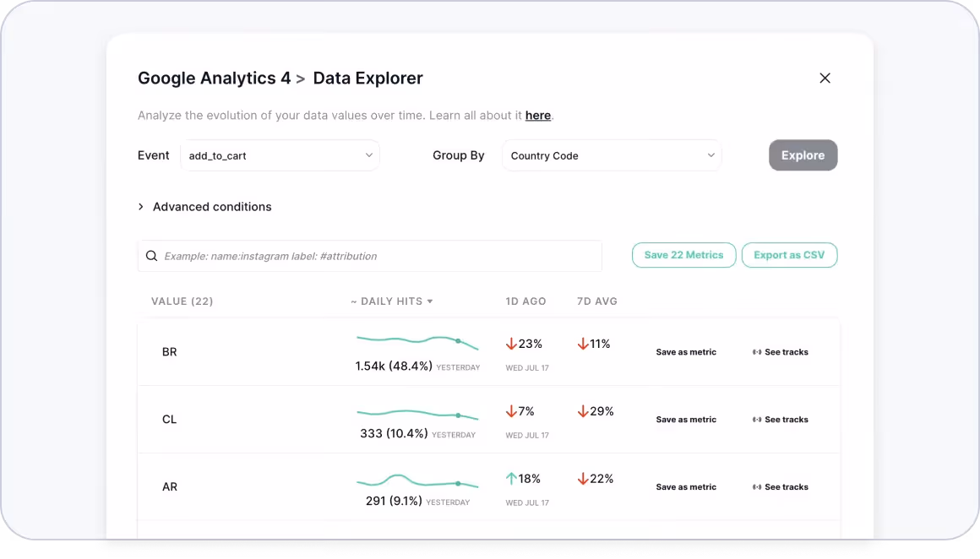Close the Data Explorer dialog

click(x=825, y=78)
